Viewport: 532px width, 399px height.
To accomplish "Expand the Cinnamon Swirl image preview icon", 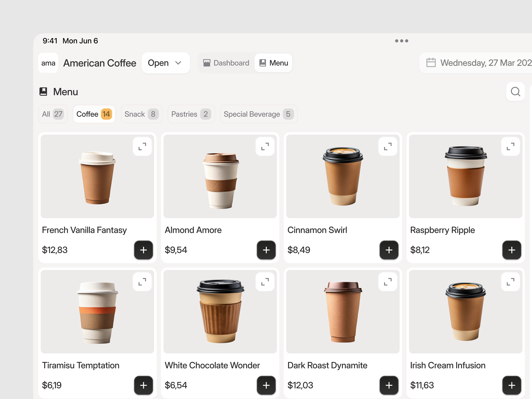I will (388, 146).
